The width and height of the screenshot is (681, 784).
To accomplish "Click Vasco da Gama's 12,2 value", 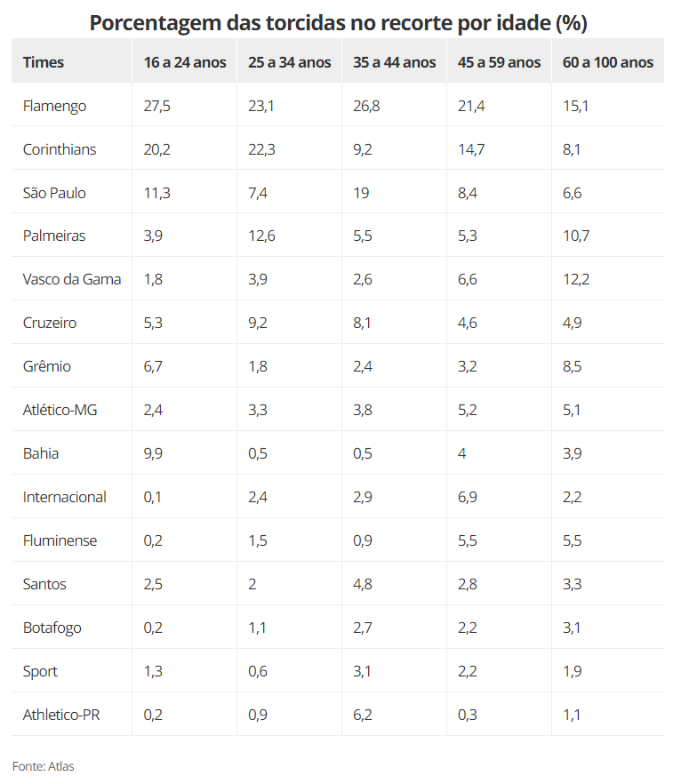I will 576,279.
